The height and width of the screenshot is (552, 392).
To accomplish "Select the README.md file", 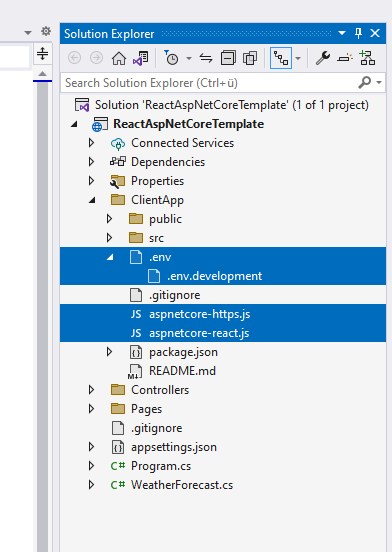I will pyautogui.click(x=182, y=371).
